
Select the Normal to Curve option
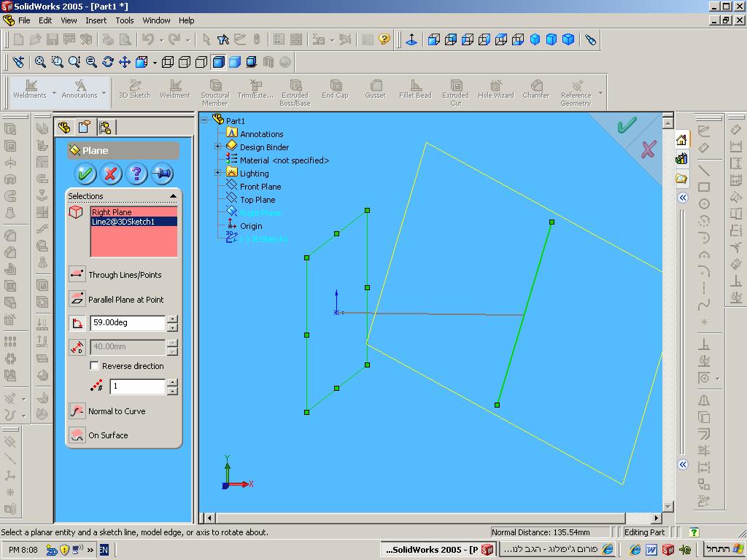pyautogui.click(x=77, y=411)
